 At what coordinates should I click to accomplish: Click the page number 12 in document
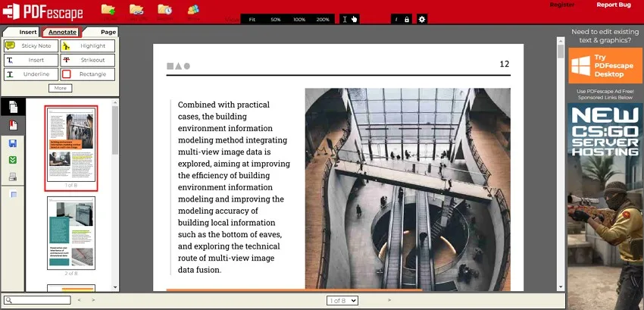click(x=505, y=64)
